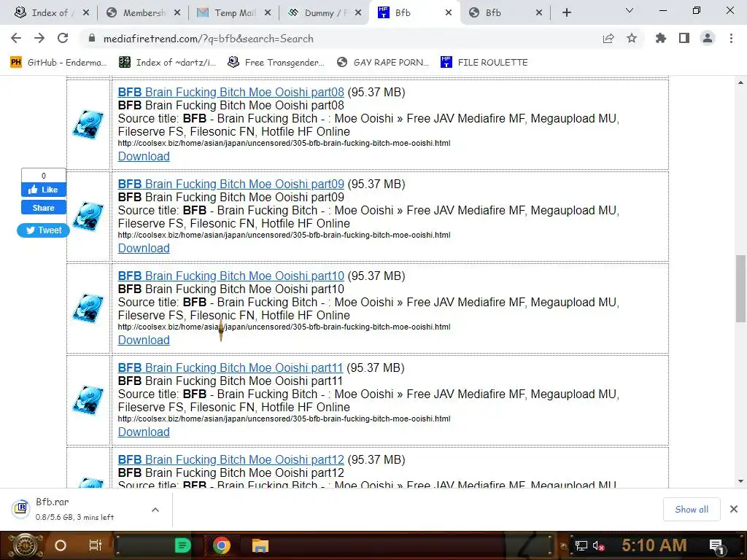Open the green app on the taskbar
Viewport: 747px width, 560px height.
click(182, 545)
